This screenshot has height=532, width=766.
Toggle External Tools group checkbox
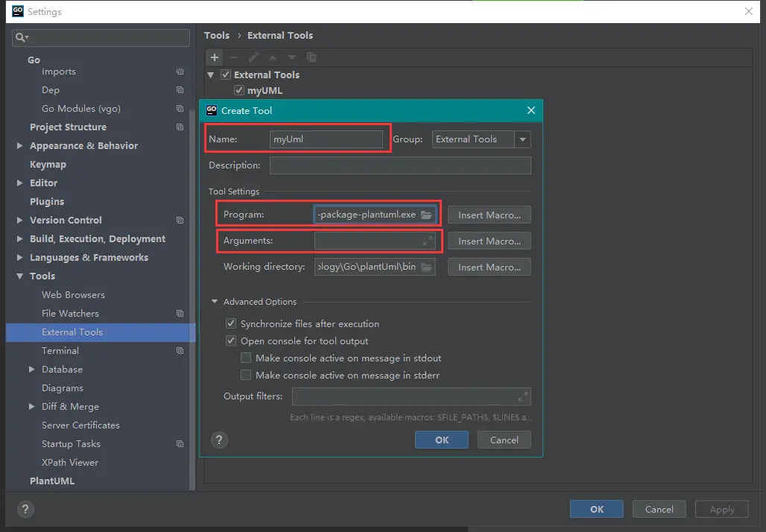tap(226, 75)
